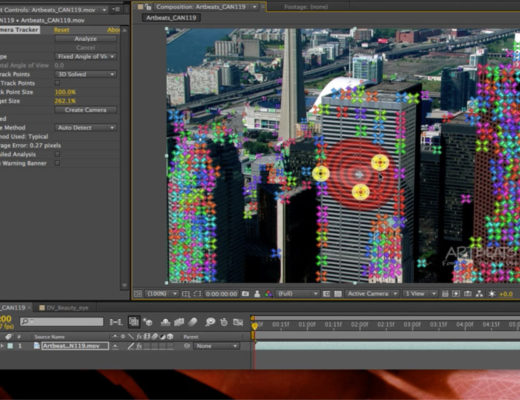Open the composition mini-flowchart in timeline
Screen dimensions: 520x400
tap(116, 322)
